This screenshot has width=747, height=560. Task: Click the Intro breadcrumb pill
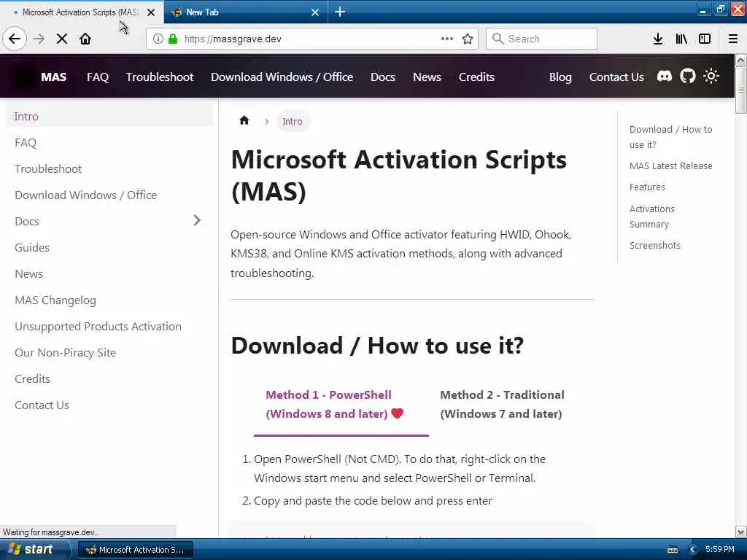tap(292, 121)
